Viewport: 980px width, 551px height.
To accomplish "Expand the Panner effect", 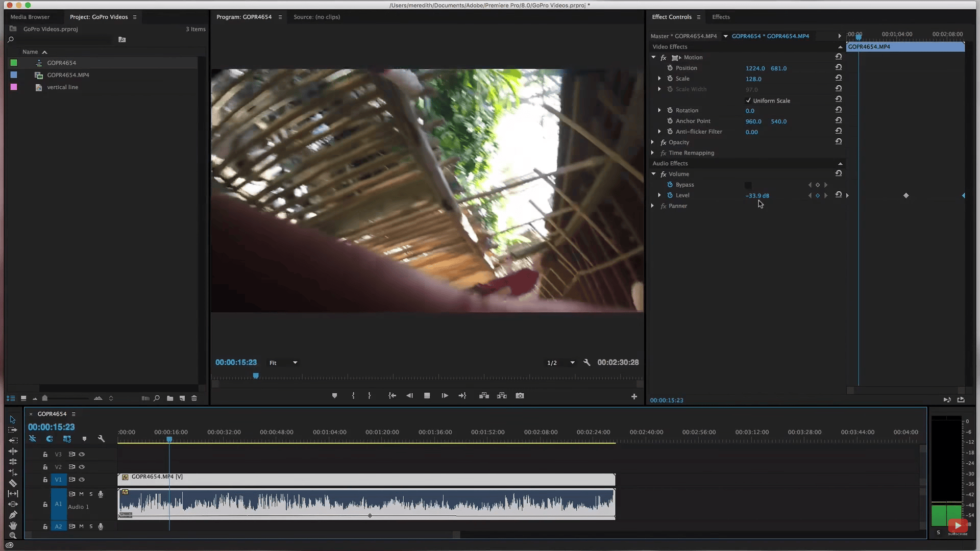I will pyautogui.click(x=652, y=206).
